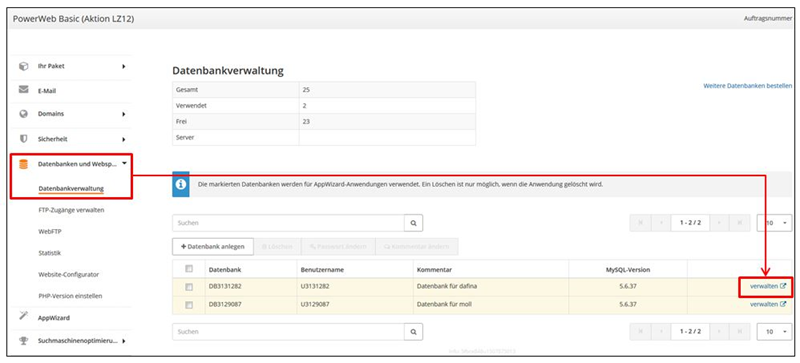Tick the checkbox for database DB3129087
The width and height of the screenshot is (800, 363).
pos(189,305)
